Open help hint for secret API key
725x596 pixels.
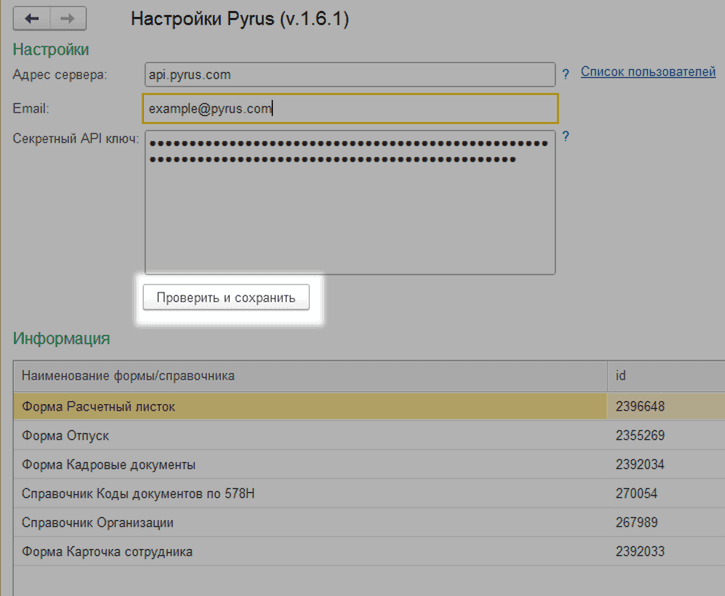pyautogui.click(x=566, y=137)
